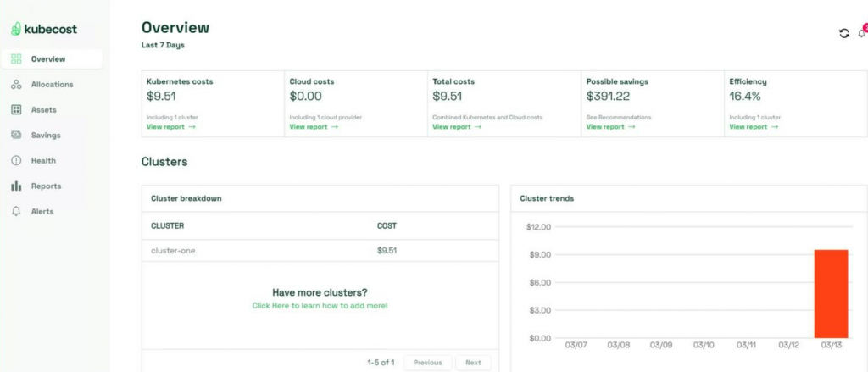The height and width of the screenshot is (372, 868).
Task: Click the $9.51 cost cell for cluster-one
Action: [x=387, y=251]
